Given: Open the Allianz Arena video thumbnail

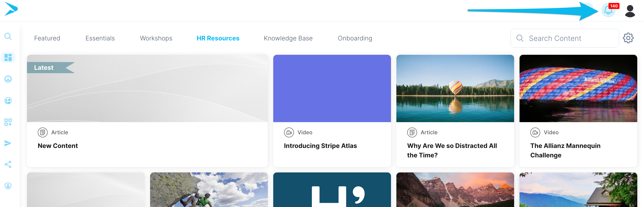Looking at the screenshot, I should pyautogui.click(x=578, y=88).
